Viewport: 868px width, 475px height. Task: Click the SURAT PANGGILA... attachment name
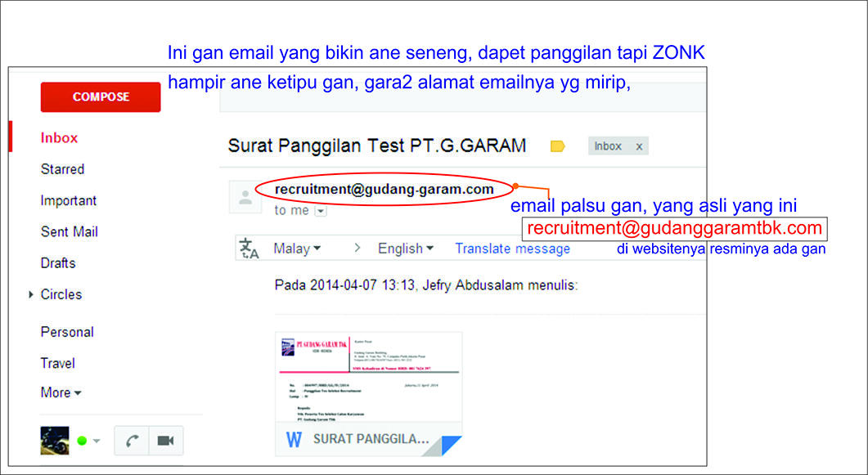[x=371, y=440]
